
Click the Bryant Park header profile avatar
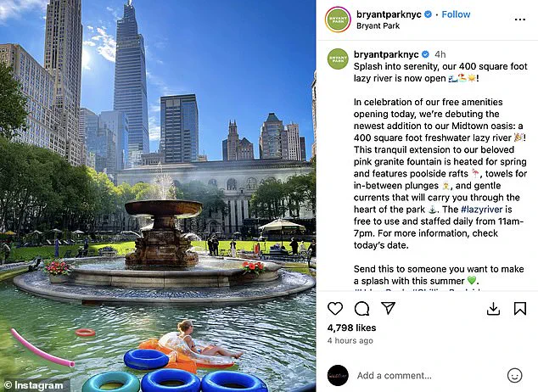tap(338, 20)
